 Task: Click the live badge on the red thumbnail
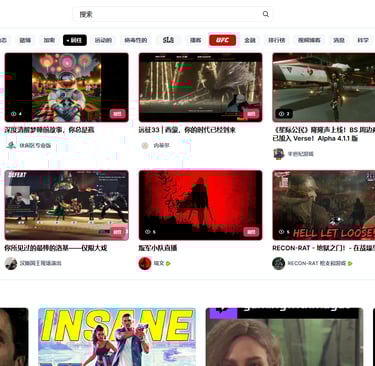click(251, 232)
